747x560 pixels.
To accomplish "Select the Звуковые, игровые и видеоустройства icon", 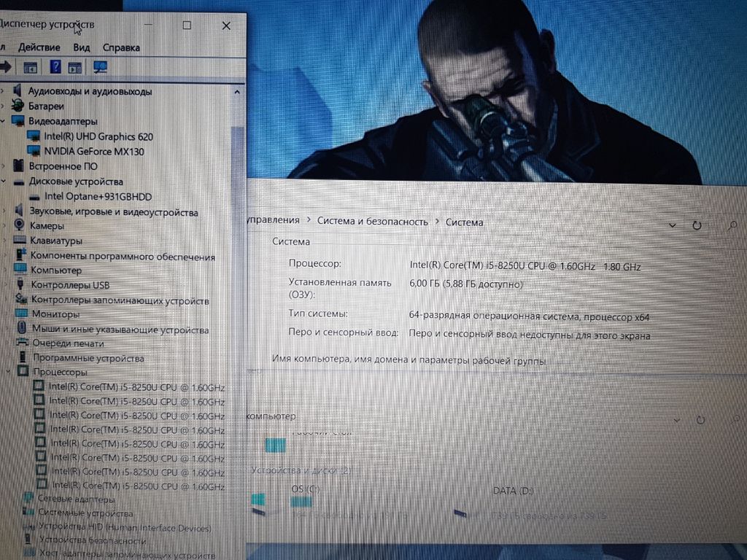I will 19,211.
